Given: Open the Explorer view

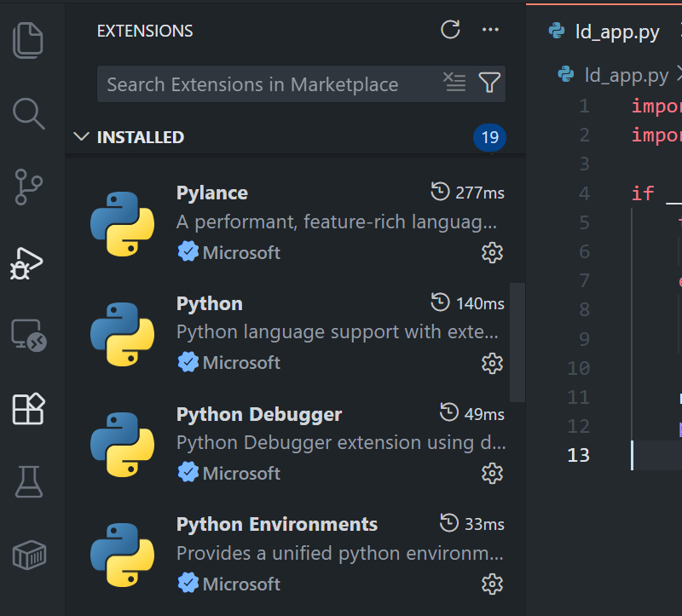Looking at the screenshot, I should click(x=29, y=39).
